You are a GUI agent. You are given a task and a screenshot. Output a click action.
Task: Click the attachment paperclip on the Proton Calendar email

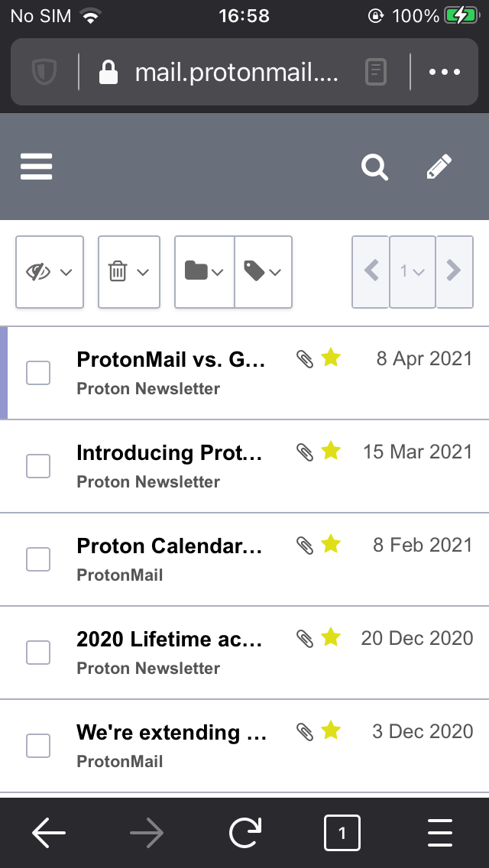tap(306, 544)
